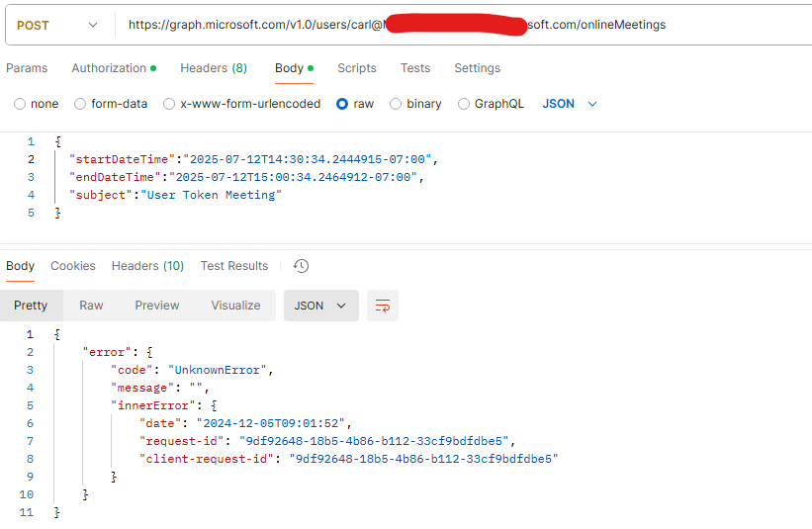Click the "error" key in response
This screenshot has width=812, height=529.
point(107,352)
